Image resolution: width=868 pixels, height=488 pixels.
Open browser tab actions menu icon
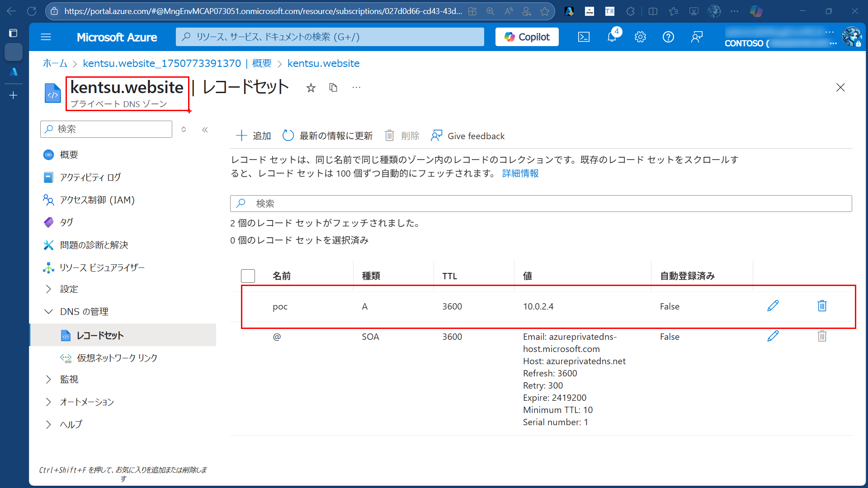click(x=13, y=33)
